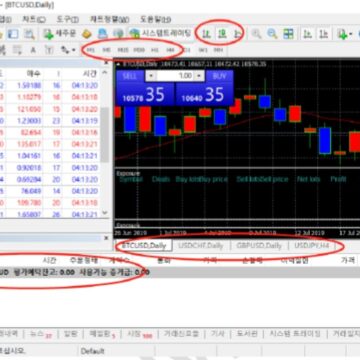Select the row with price 121.050

pos(50,109)
